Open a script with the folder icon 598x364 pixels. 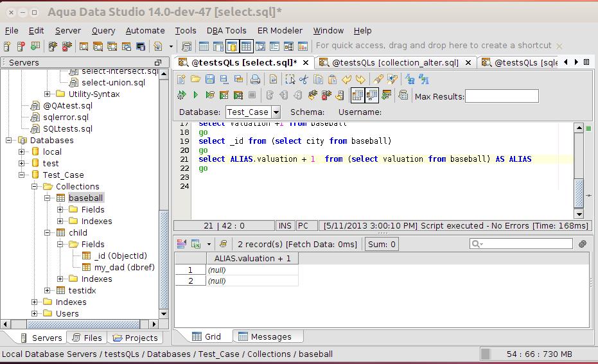[x=196, y=79]
